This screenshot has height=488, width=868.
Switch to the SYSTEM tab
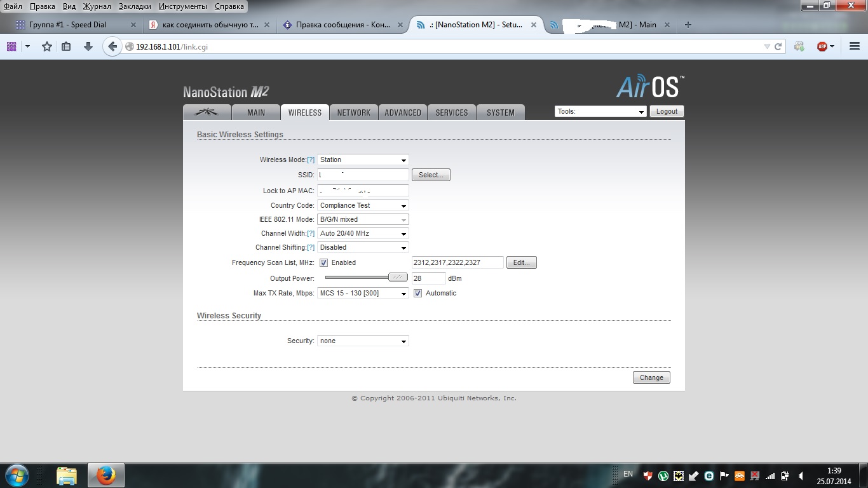point(501,112)
